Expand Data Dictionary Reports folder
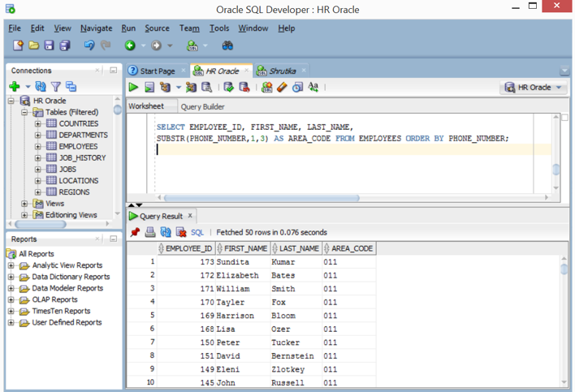The height and width of the screenshot is (392, 575). click(11, 277)
